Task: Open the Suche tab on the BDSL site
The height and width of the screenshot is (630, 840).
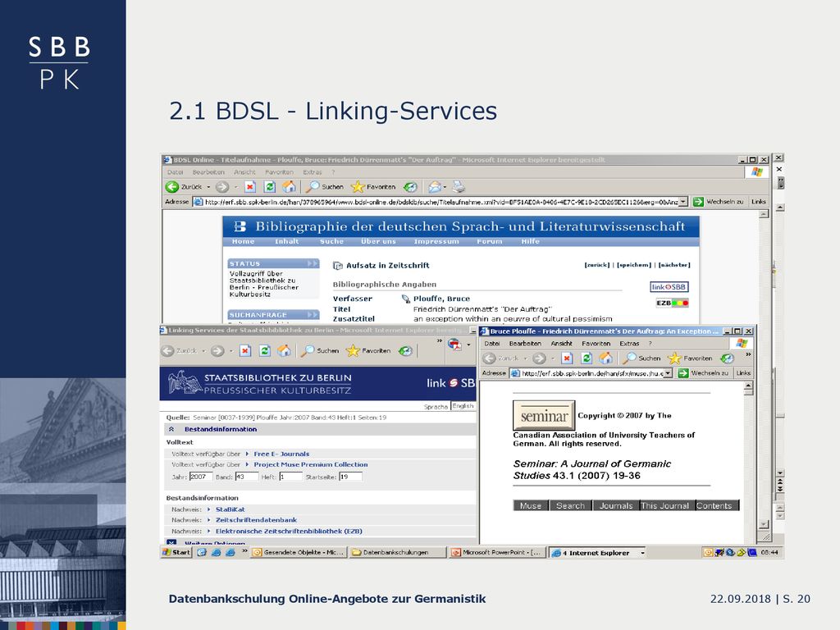Action: [331, 242]
